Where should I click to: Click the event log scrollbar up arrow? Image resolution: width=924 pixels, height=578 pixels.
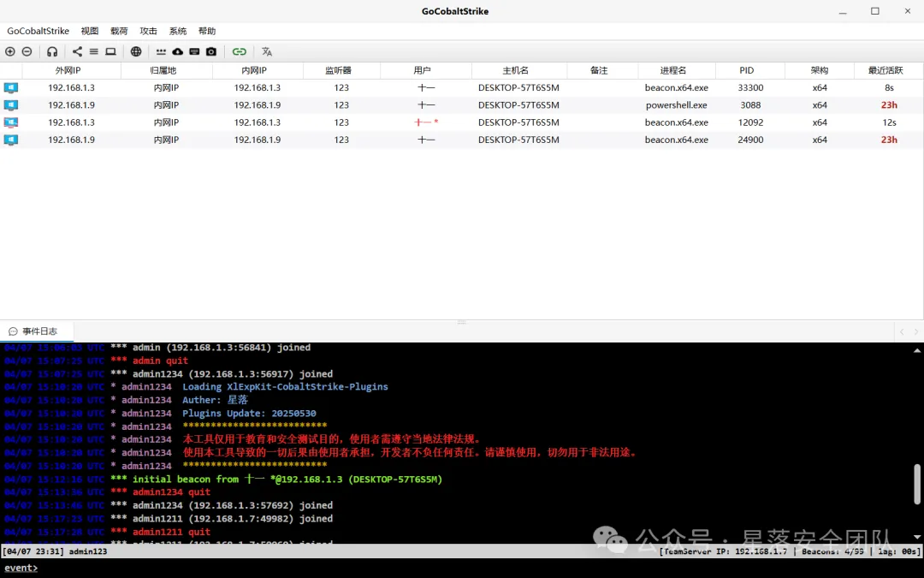click(x=917, y=350)
